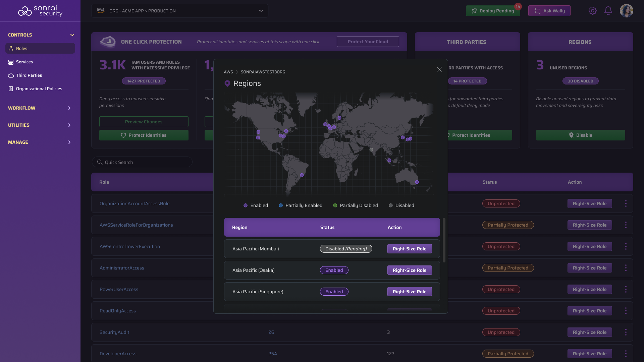644x362 pixels.
Task: Open more options for DeveloperAccess row
Action: [x=626, y=354]
